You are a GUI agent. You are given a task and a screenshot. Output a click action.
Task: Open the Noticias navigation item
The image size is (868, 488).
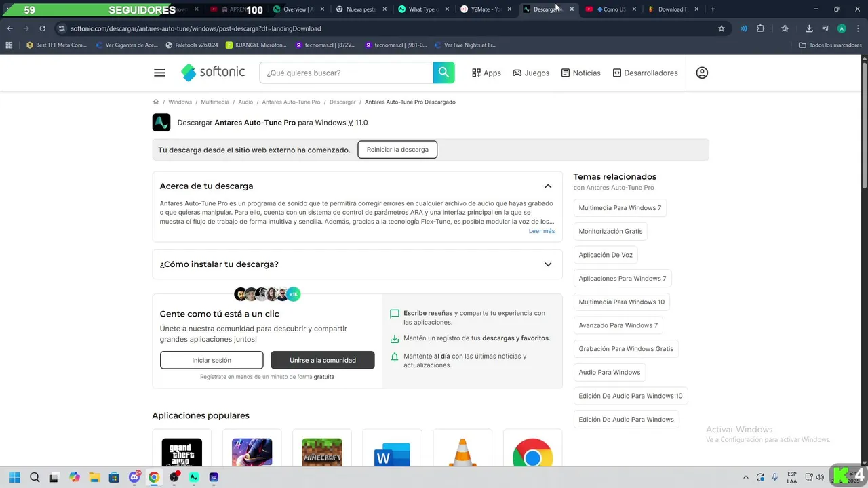click(581, 73)
